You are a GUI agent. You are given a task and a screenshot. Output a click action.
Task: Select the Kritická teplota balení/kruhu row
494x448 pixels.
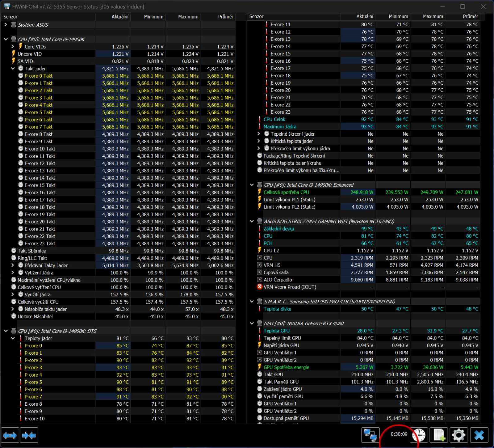(x=364, y=163)
